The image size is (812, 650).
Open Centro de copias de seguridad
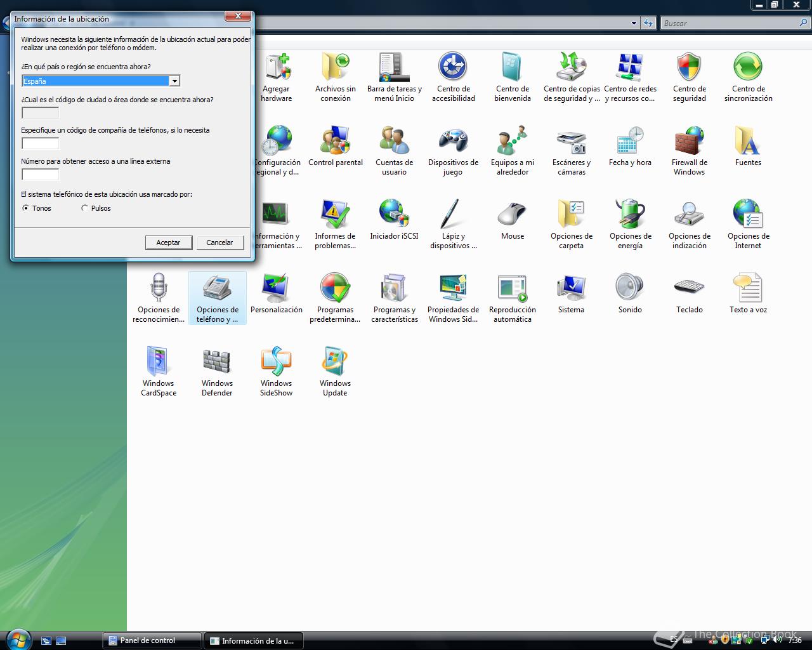click(x=572, y=77)
